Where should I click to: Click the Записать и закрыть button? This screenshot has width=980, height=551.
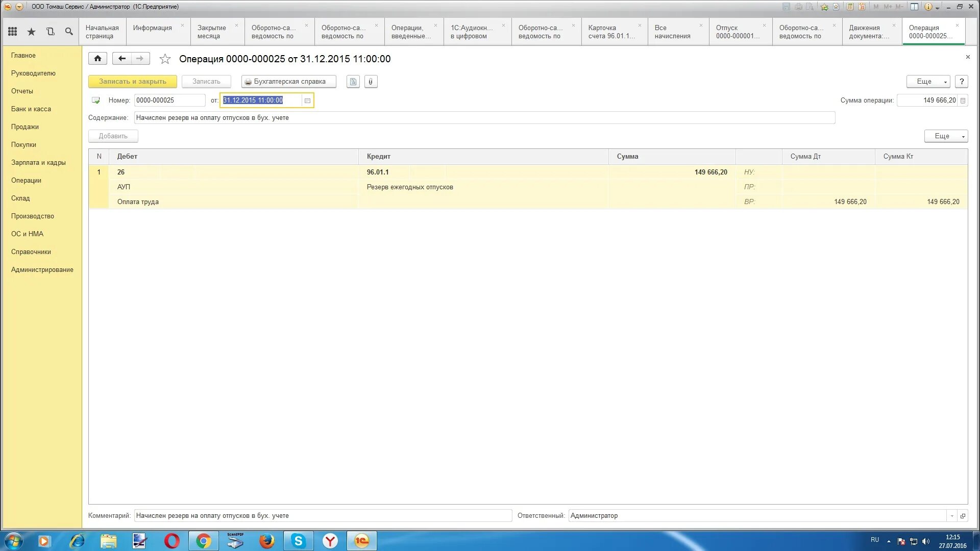click(x=133, y=82)
